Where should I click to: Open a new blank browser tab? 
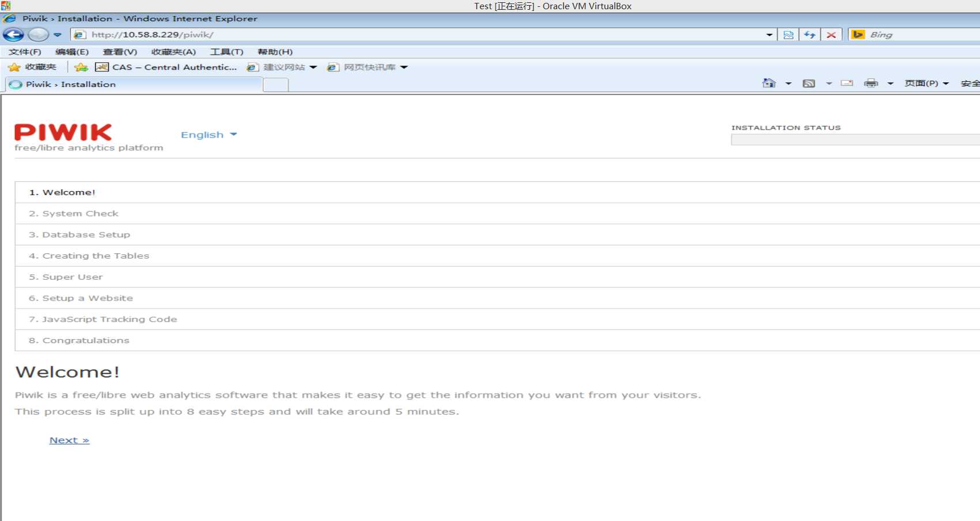pyautogui.click(x=275, y=85)
